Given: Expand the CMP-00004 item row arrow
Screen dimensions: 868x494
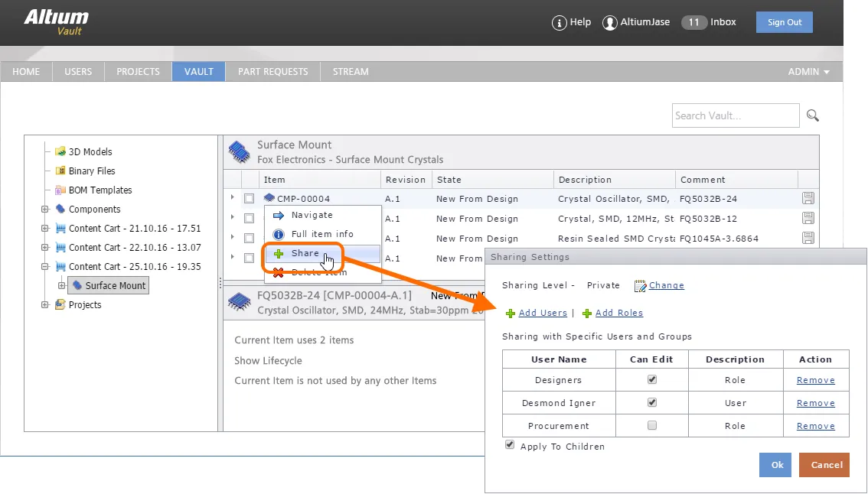Looking at the screenshot, I should pos(233,197).
